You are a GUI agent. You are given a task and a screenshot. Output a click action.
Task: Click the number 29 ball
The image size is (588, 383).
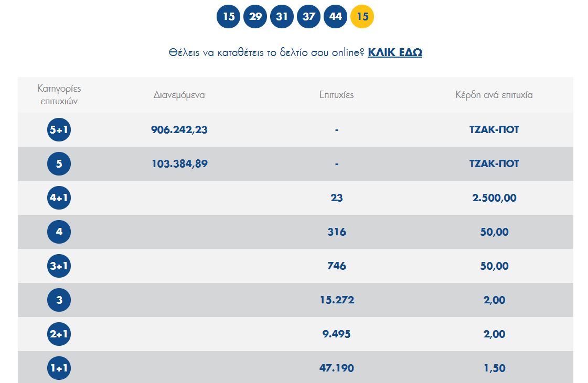[255, 17]
